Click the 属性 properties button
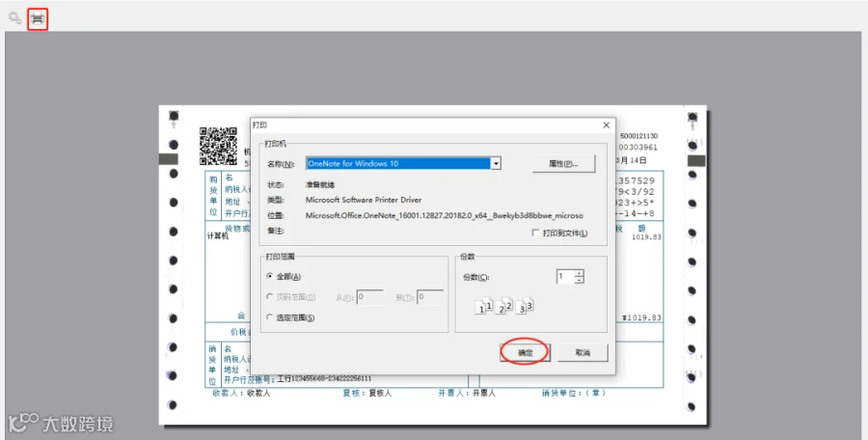This screenshot has width=868, height=440. pos(563,163)
